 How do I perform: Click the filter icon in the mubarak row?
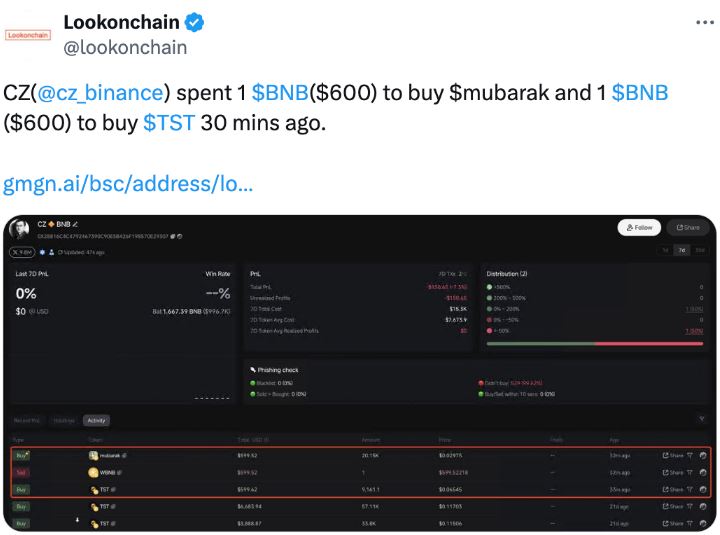pyautogui.click(x=690, y=455)
